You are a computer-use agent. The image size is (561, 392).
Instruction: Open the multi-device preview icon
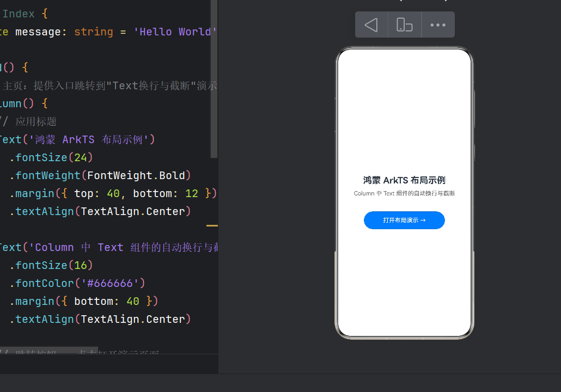click(405, 24)
